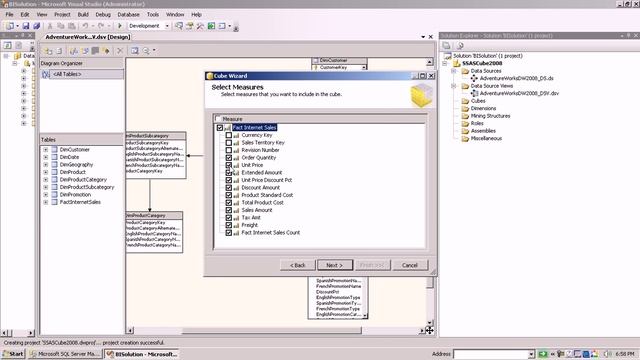Click the Copy icon in the toolbar
Viewport: 640px width, 360px height.
(60, 26)
